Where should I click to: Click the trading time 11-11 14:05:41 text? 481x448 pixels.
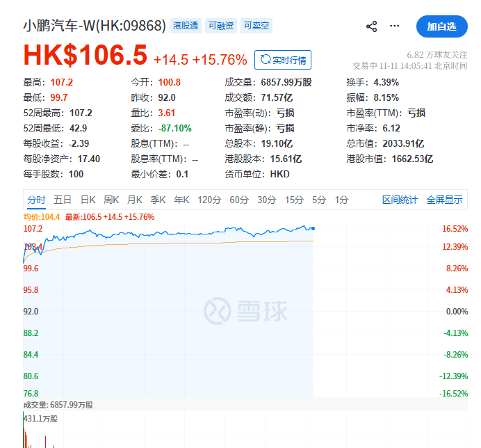pos(406,65)
